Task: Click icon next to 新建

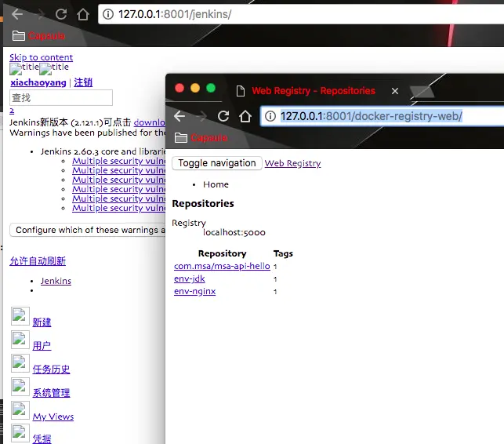Action: (20, 316)
